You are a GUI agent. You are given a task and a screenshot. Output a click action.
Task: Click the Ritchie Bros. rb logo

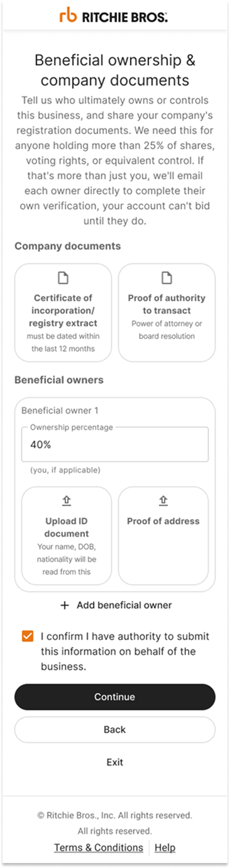pyautogui.click(x=68, y=16)
